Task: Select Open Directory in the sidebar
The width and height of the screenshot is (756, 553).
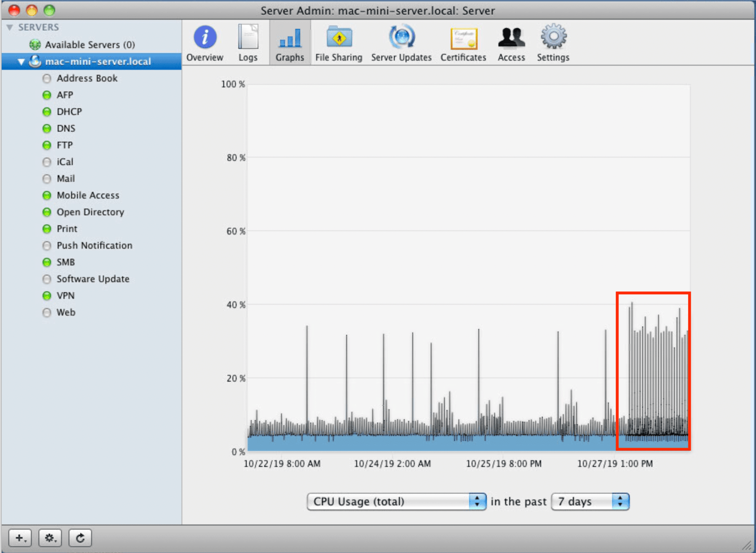Action: (90, 212)
